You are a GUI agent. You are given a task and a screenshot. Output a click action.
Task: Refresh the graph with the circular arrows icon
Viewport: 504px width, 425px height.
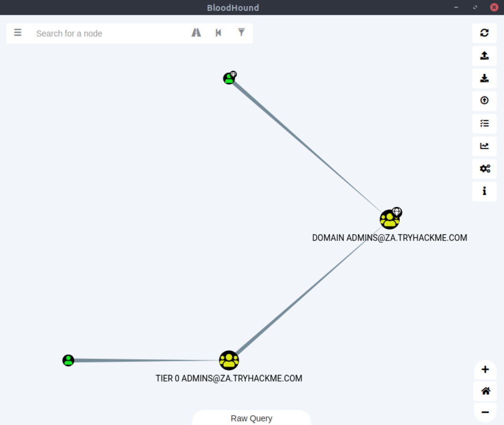484,33
